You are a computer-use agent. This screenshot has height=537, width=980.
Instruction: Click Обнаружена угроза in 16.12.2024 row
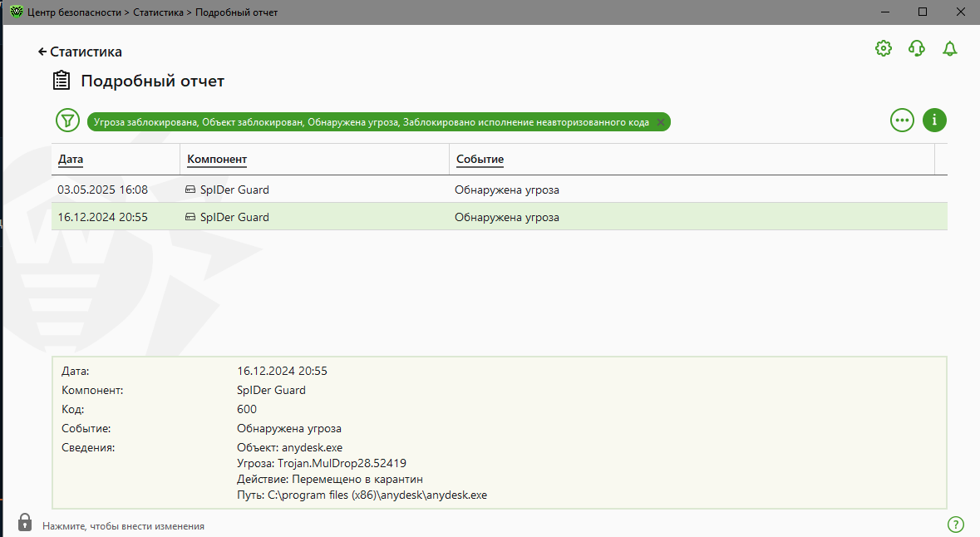click(x=507, y=218)
